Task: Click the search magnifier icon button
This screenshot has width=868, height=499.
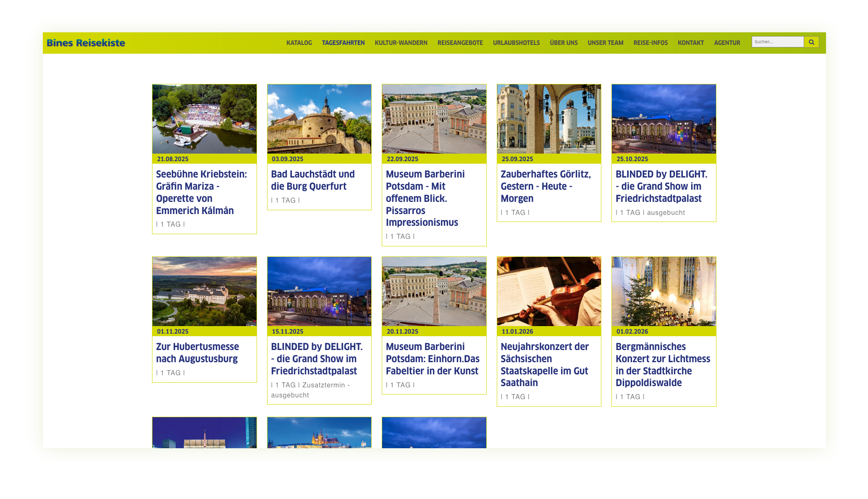Action: pos(811,42)
